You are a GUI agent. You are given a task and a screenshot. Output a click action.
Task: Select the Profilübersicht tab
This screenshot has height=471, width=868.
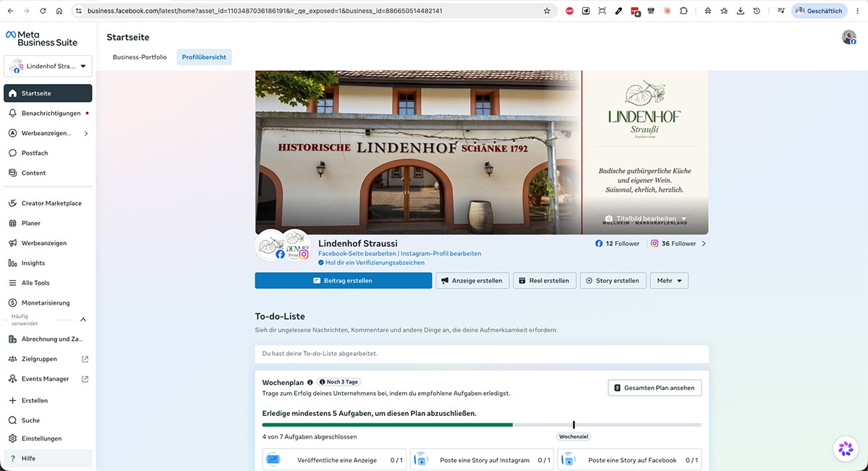[x=204, y=57]
